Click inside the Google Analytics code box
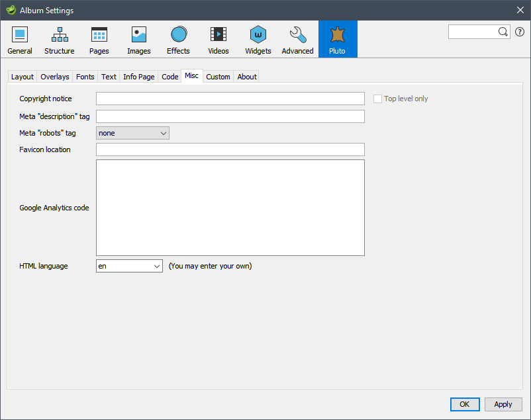The height and width of the screenshot is (420, 531). [x=230, y=208]
